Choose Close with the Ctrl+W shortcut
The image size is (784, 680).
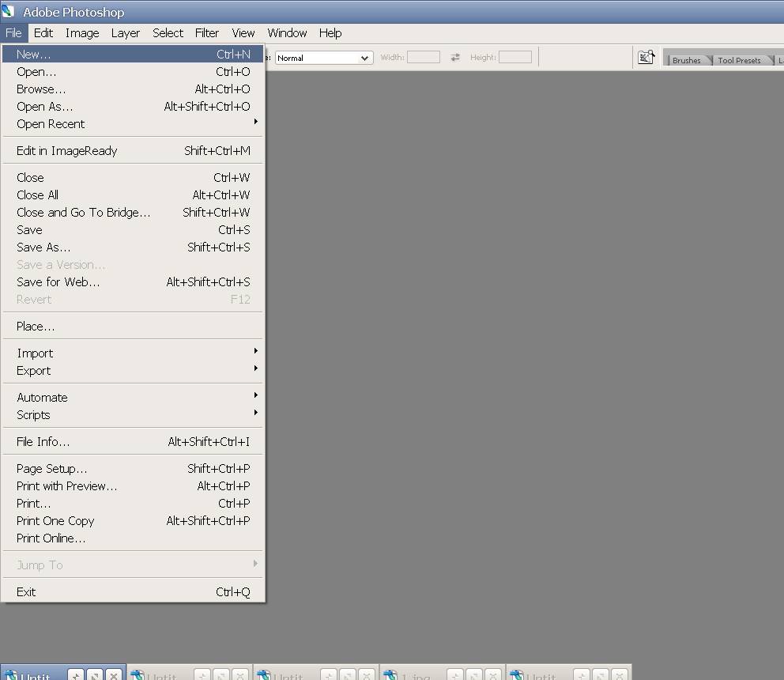133,178
